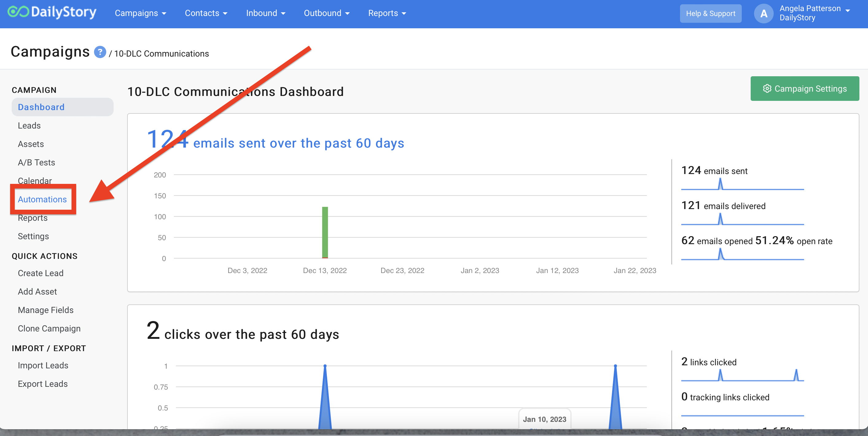This screenshot has height=436, width=868.
Task: Expand the Angela Patterson account menu
Action: (x=815, y=13)
